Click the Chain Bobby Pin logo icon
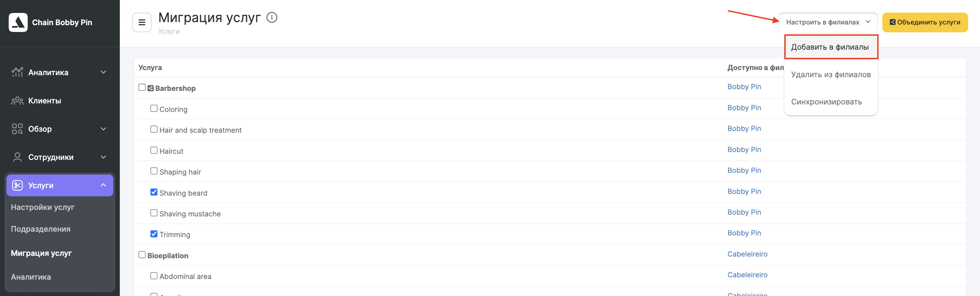The image size is (980, 296). (x=18, y=22)
